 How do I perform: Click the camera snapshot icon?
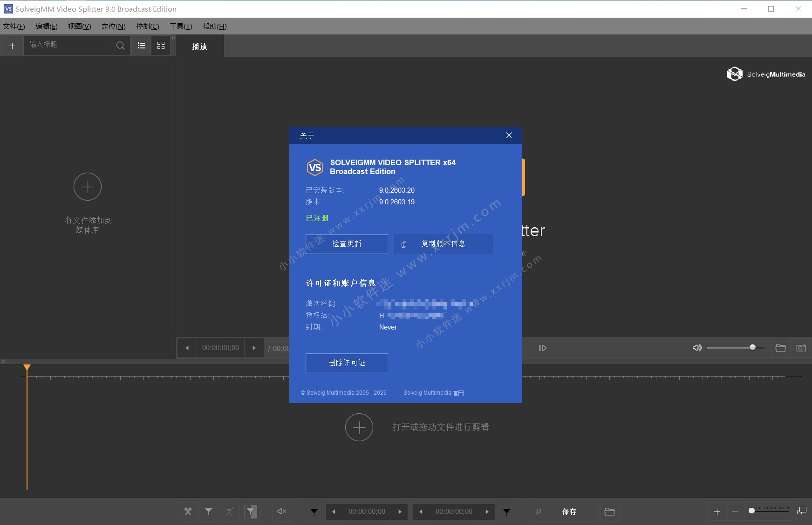coord(801,348)
